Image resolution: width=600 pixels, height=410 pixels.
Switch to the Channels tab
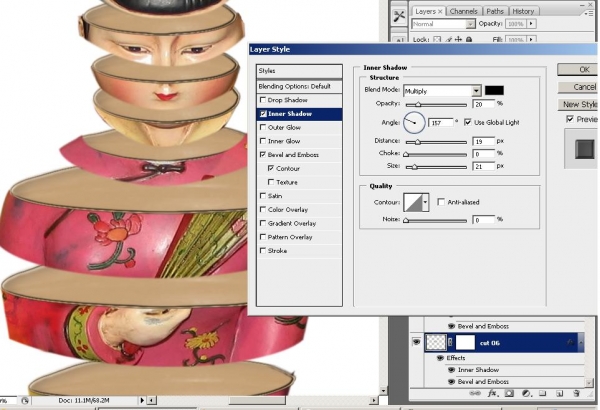(x=463, y=11)
